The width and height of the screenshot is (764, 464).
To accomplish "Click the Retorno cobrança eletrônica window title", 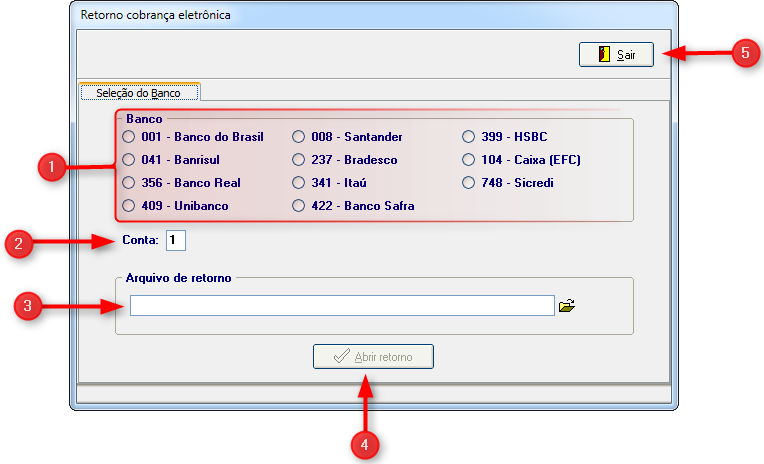I will [x=155, y=15].
